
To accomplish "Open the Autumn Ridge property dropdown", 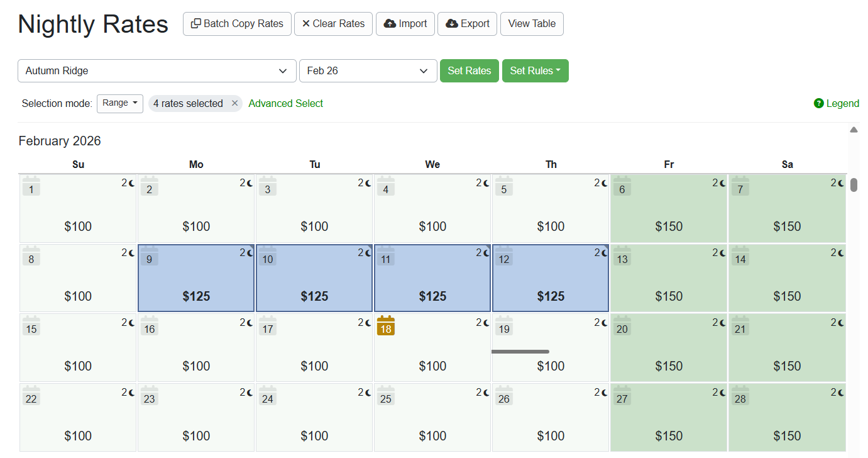I will (157, 70).
